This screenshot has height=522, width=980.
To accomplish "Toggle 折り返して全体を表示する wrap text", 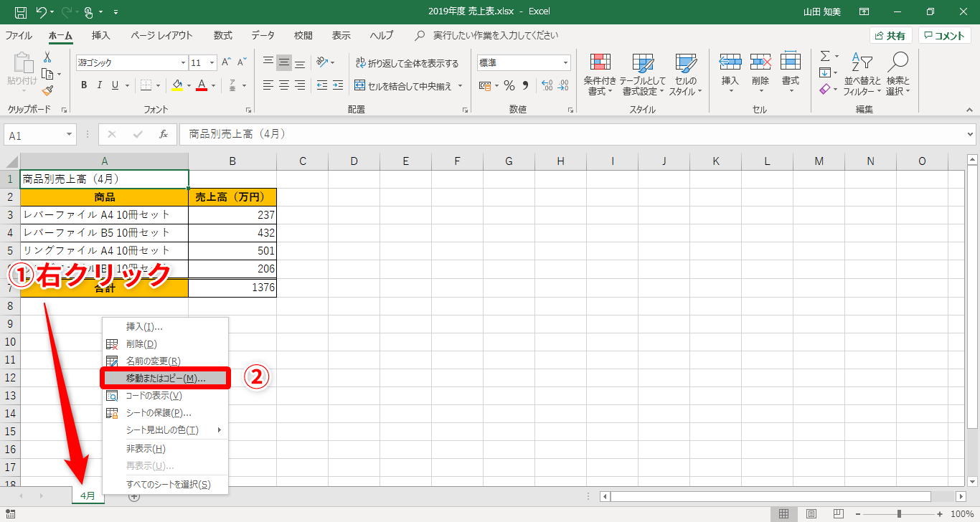I will point(407,63).
